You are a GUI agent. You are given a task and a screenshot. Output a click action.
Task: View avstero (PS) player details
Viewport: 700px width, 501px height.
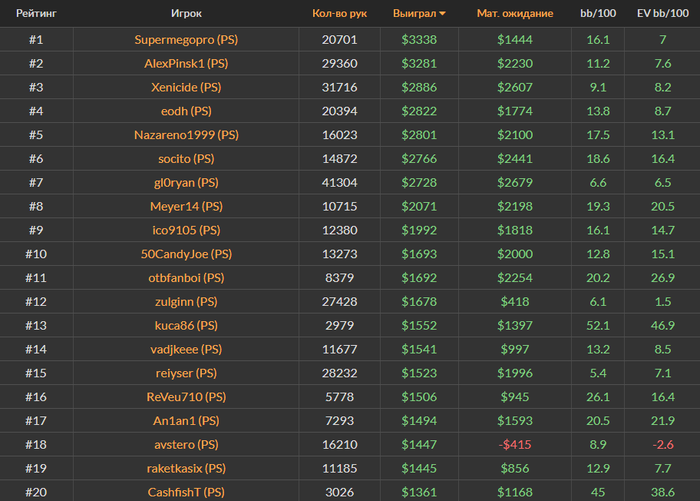[186, 445]
